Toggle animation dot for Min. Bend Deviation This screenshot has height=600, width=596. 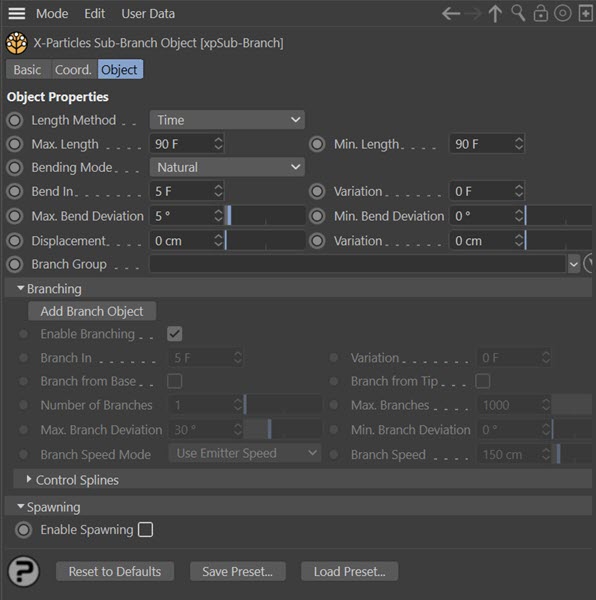[317, 216]
